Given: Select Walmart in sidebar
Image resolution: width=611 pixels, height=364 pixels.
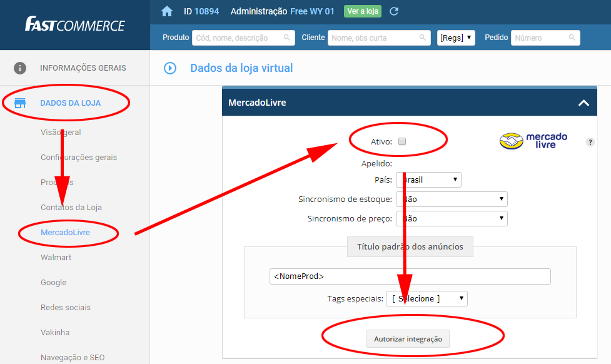Looking at the screenshot, I should coord(56,257).
